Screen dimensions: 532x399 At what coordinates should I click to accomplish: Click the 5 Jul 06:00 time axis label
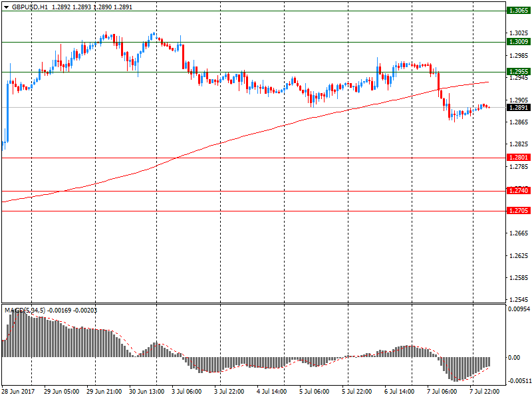314,392
